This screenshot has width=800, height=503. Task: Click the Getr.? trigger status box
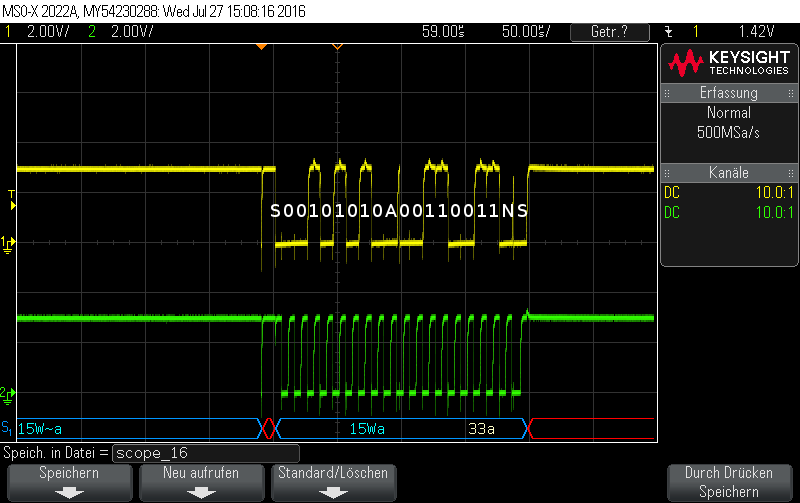pyautogui.click(x=609, y=32)
